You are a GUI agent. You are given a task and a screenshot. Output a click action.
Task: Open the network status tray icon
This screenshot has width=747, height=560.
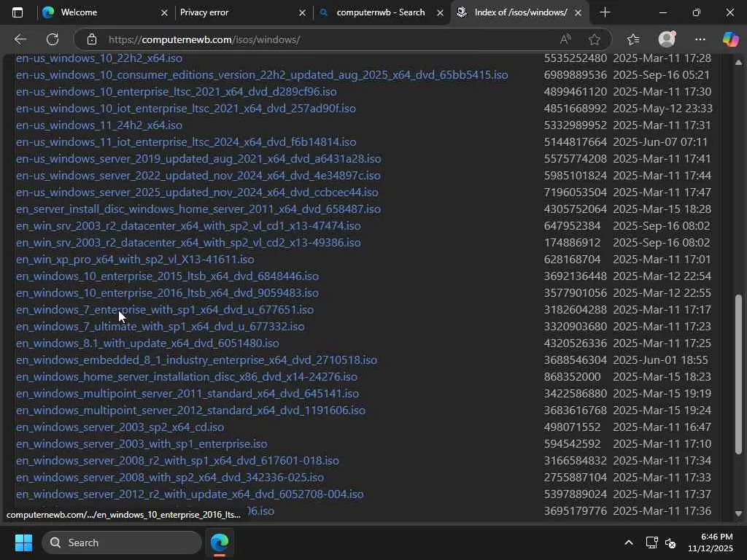(651, 542)
